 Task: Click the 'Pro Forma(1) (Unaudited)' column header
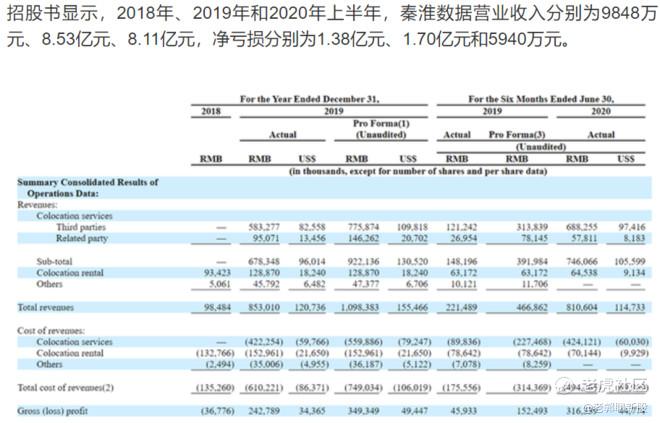[x=381, y=129]
